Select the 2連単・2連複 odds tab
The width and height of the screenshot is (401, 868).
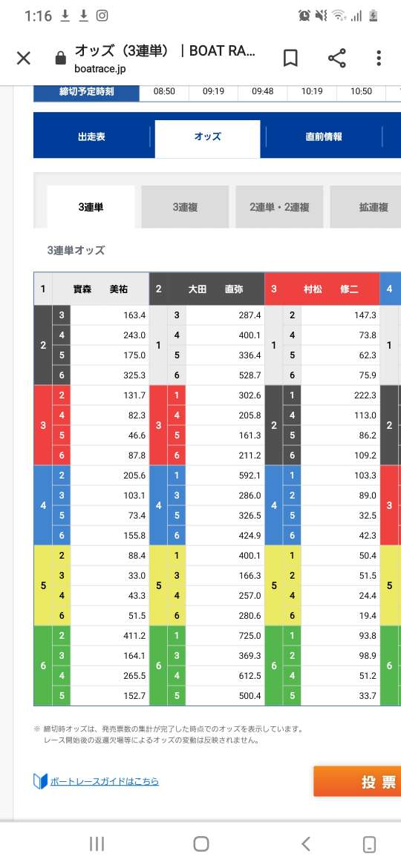(279, 207)
